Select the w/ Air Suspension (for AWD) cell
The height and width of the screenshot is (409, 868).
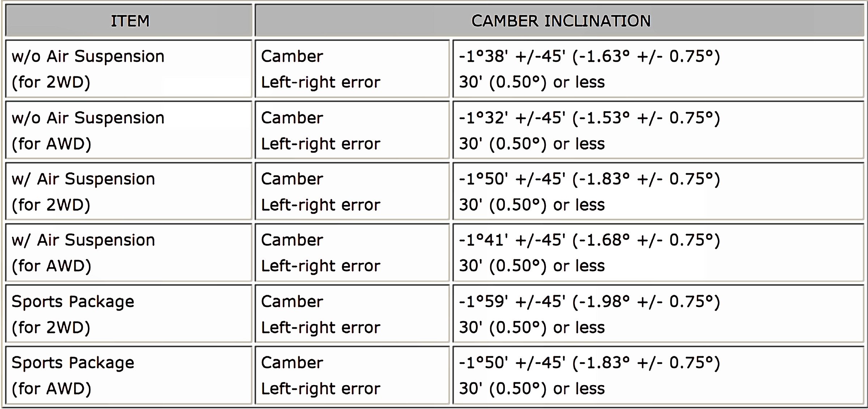coord(128,253)
